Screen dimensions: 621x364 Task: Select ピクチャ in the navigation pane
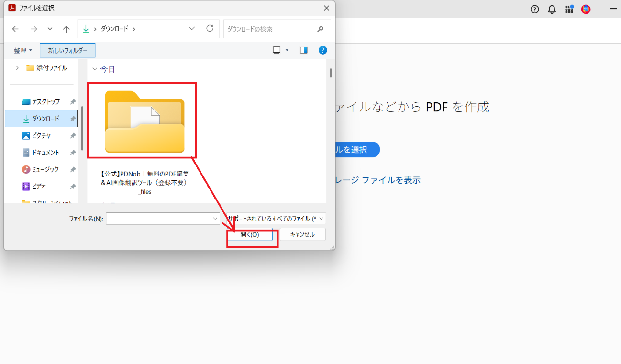coord(41,136)
